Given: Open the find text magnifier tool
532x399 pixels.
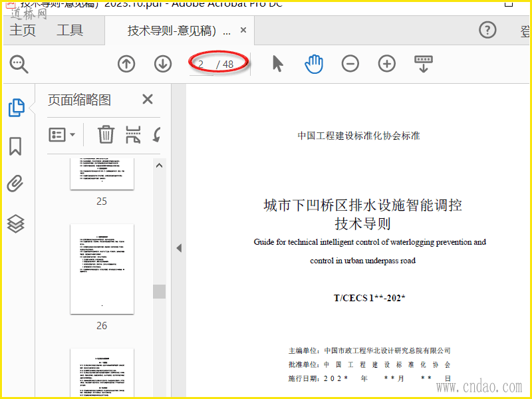Looking at the screenshot, I should coord(19,64).
